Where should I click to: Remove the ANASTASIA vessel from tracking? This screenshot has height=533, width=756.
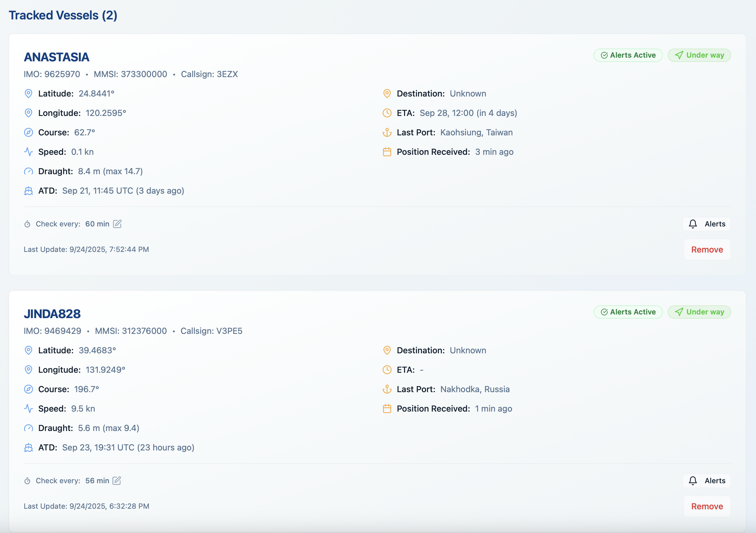click(707, 250)
